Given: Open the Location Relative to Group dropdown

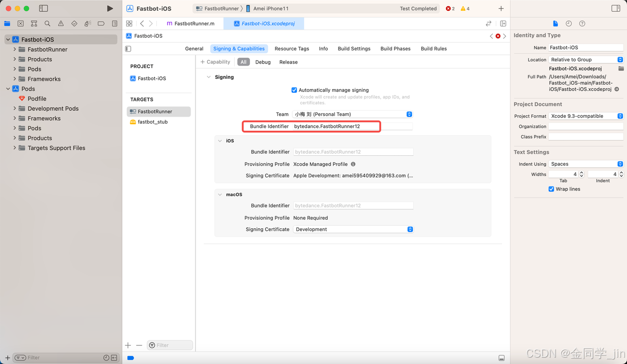Looking at the screenshot, I should tap(586, 60).
